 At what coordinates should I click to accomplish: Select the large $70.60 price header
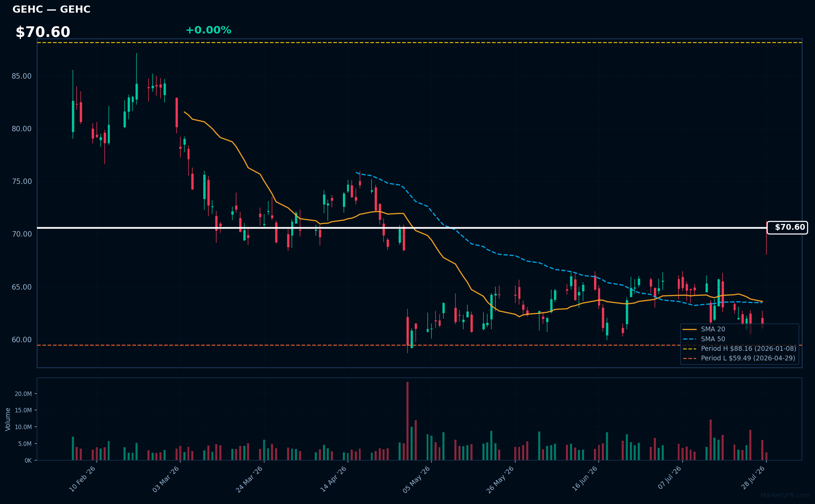coord(43,32)
